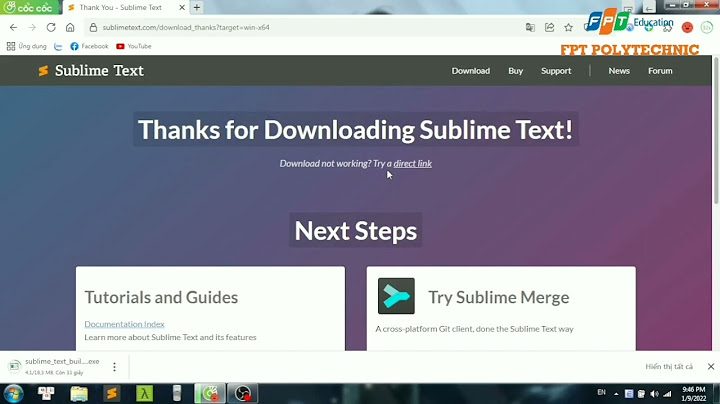Open the phone-shaped app on taskbar
Screen dimensions: 720x404
(x=177, y=393)
